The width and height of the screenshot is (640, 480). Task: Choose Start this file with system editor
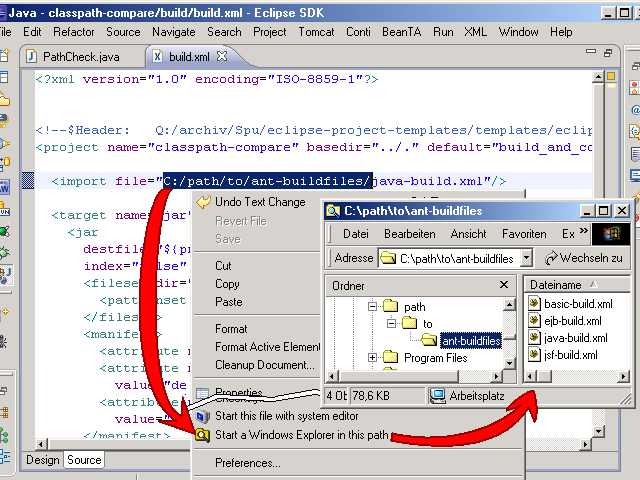pyautogui.click(x=287, y=416)
